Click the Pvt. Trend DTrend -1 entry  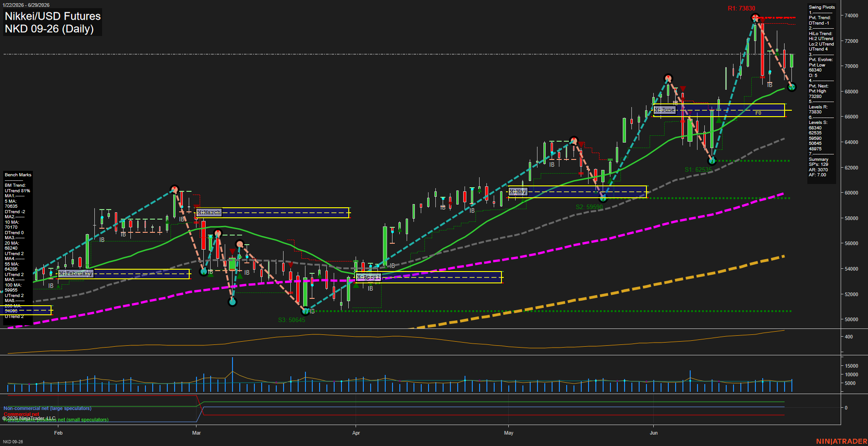pyautogui.click(x=820, y=21)
